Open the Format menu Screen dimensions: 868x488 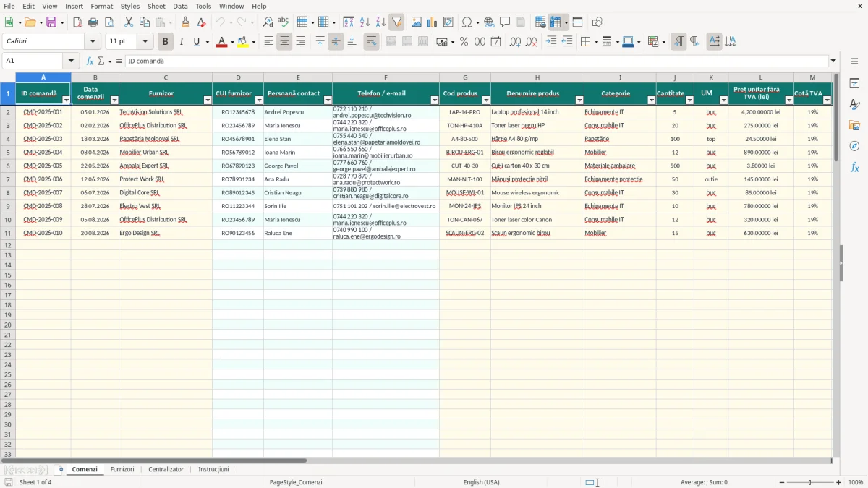pos(101,6)
